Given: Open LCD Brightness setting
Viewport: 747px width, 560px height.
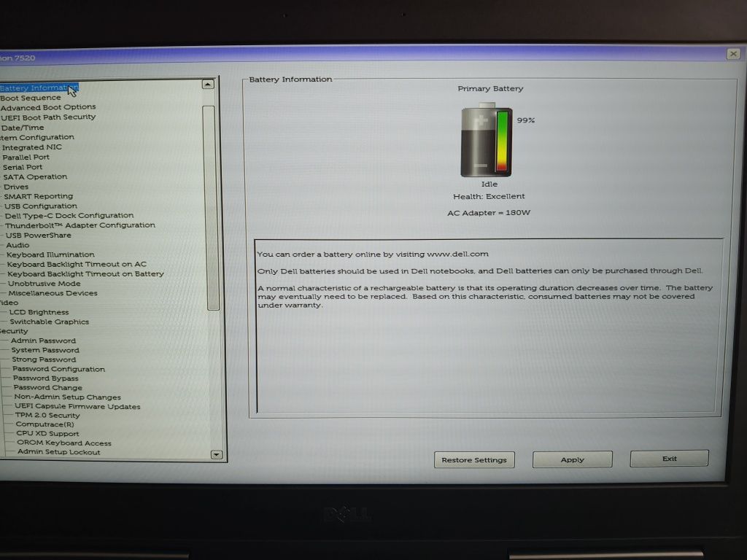Looking at the screenshot, I should click(39, 312).
